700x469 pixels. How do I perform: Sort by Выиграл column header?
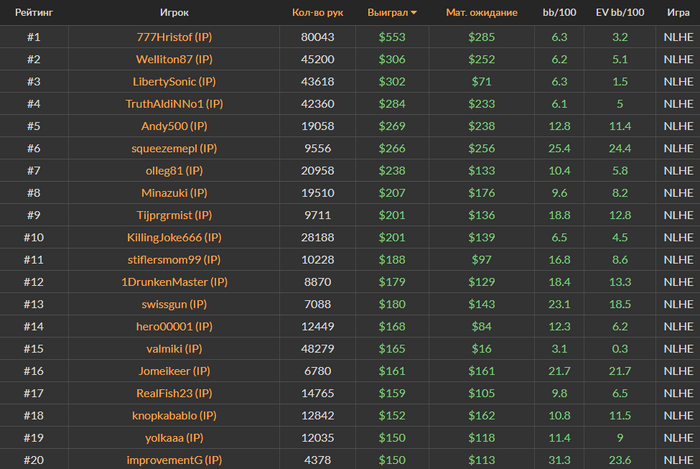[x=388, y=12]
